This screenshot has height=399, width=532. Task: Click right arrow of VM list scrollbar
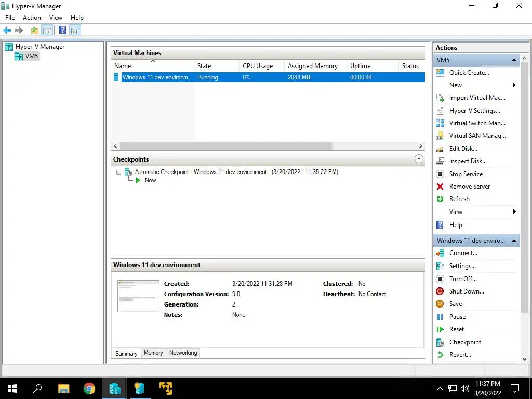(421, 146)
